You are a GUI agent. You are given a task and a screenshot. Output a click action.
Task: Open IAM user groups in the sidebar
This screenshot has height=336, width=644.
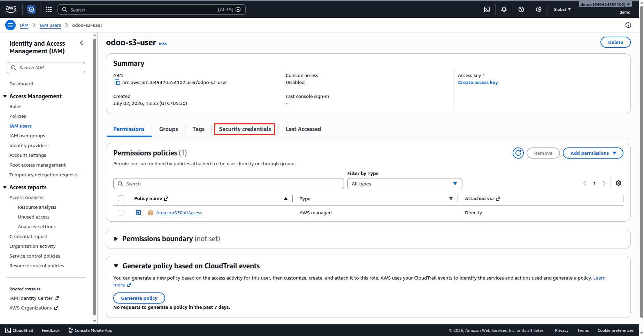coord(27,136)
